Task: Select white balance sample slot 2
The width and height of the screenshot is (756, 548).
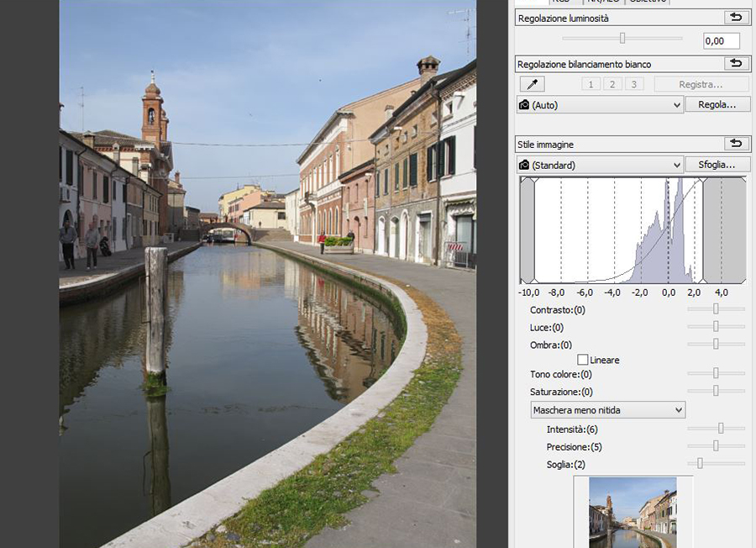Action: coord(612,83)
